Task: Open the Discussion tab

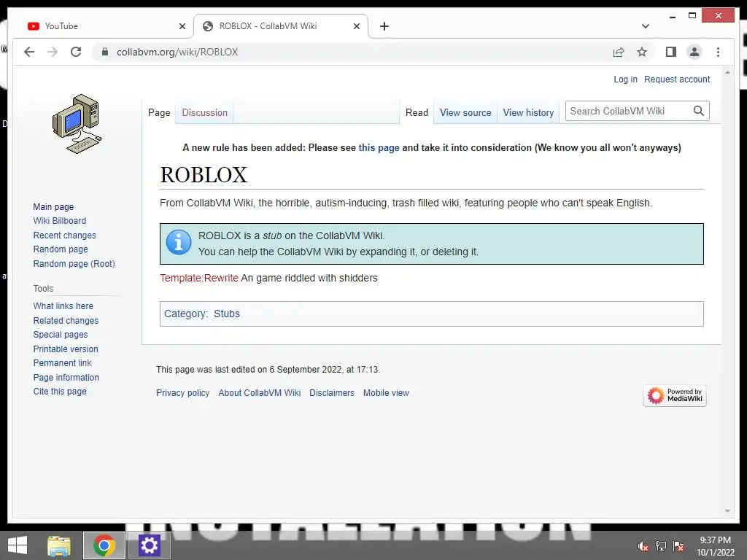Action: [204, 113]
